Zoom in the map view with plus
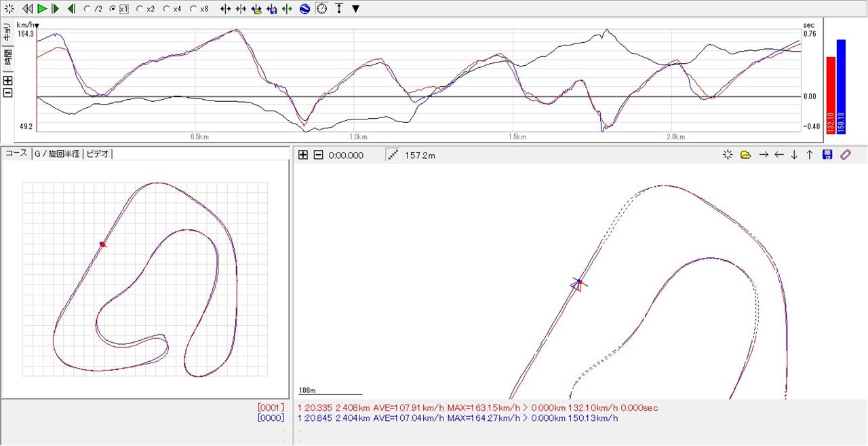 coord(303,155)
